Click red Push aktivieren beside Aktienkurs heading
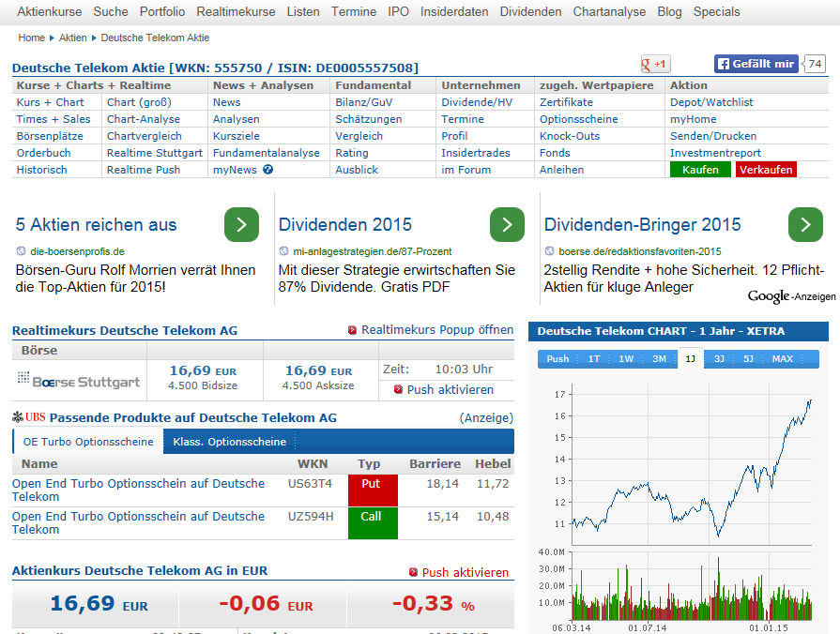 [x=465, y=572]
